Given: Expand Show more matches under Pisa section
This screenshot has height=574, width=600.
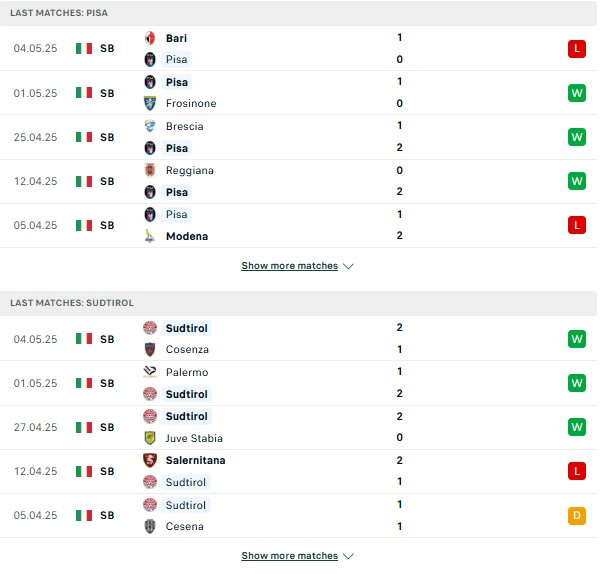Looking at the screenshot, I should point(290,266).
